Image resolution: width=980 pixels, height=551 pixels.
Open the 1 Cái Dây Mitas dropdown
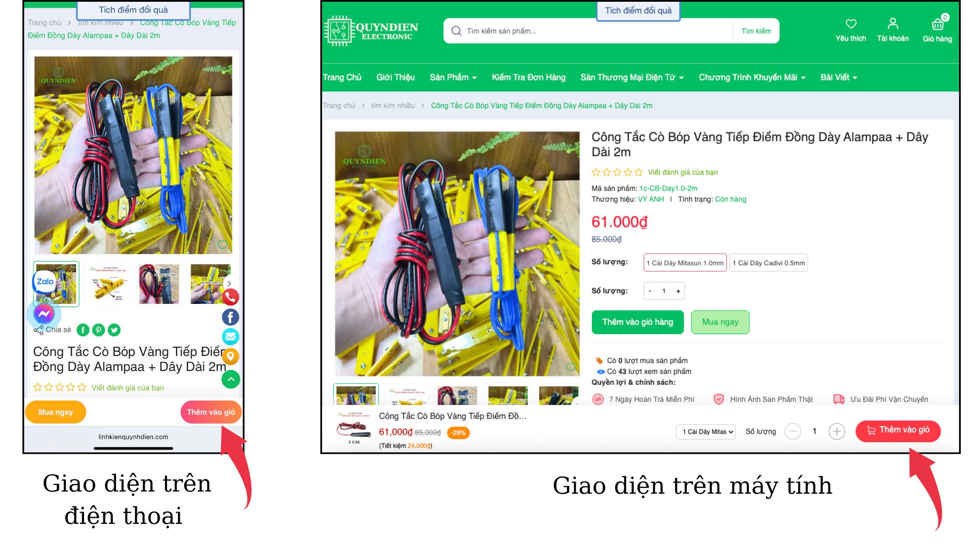coord(706,432)
